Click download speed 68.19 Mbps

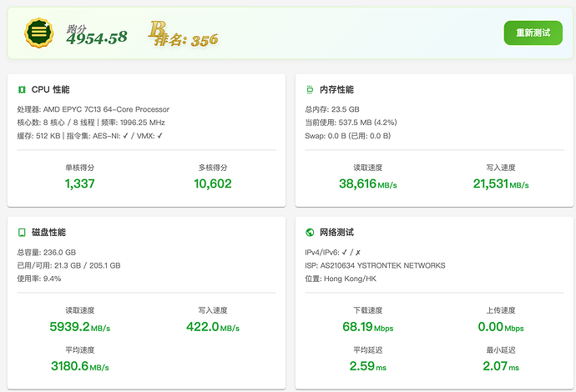pos(367,327)
